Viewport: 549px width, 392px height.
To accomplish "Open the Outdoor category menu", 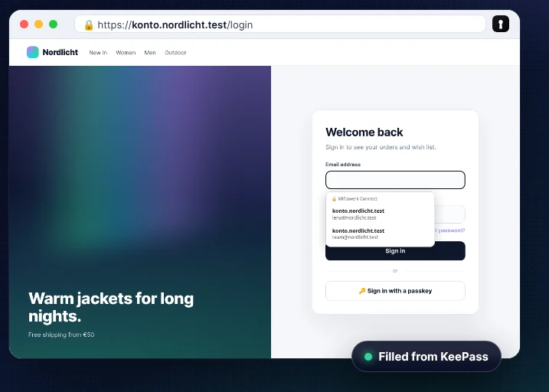I will 175,53.
